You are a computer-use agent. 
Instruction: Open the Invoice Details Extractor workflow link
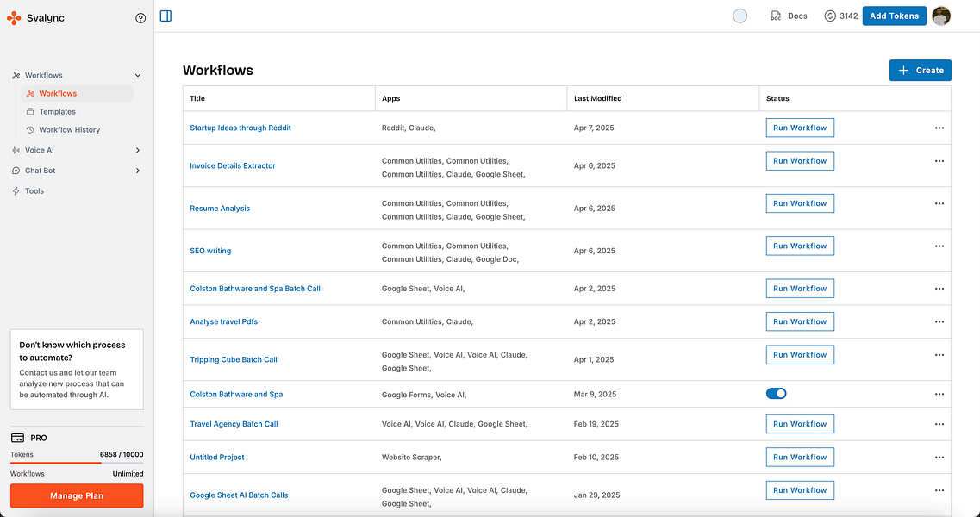point(233,165)
